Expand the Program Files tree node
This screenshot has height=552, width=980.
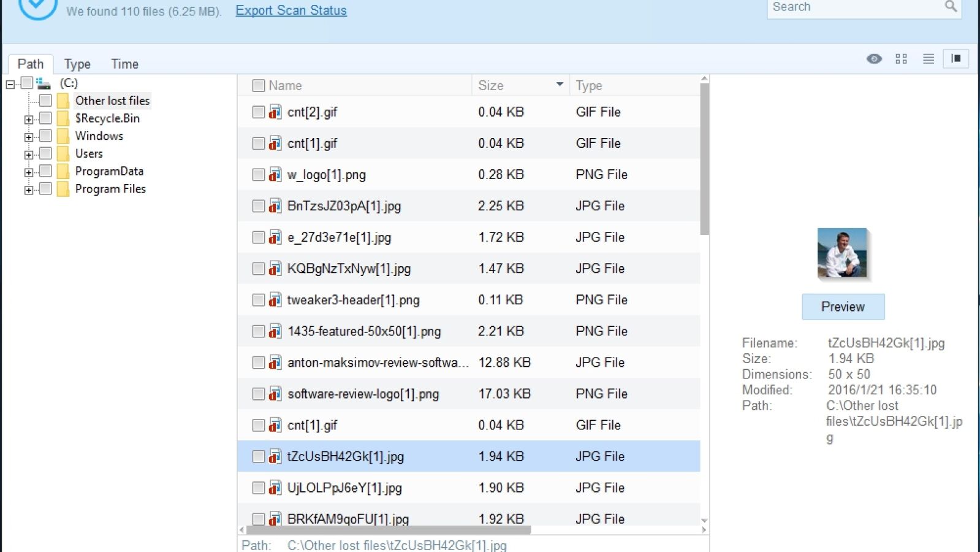(x=29, y=190)
